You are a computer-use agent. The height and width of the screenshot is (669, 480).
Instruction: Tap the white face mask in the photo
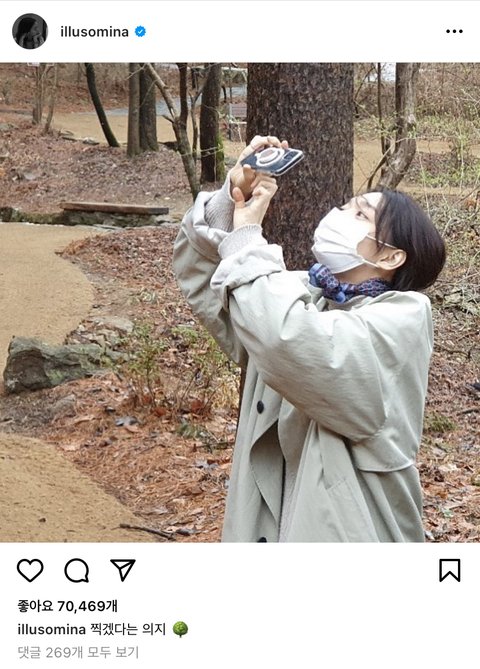pos(343,241)
